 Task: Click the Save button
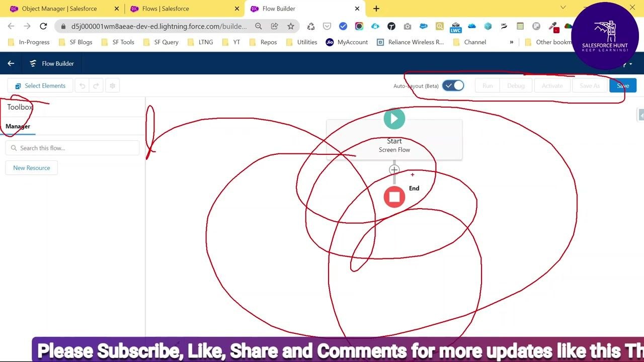point(623,86)
